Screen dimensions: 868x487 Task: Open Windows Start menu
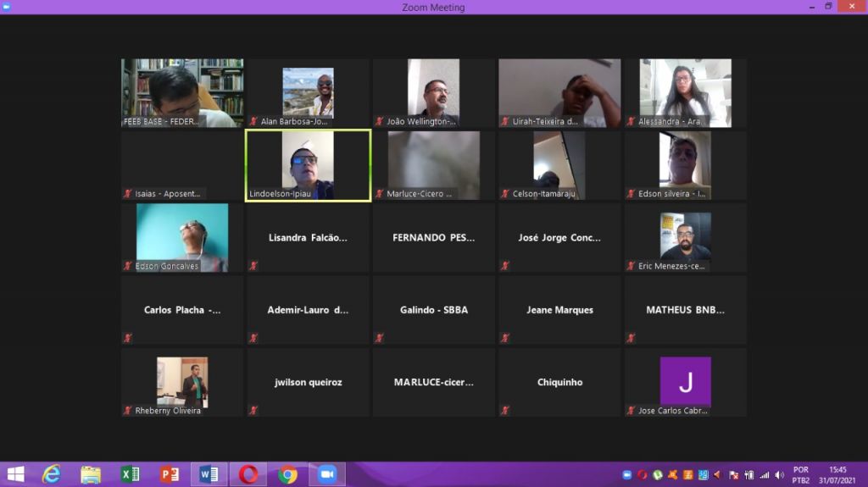point(15,474)
